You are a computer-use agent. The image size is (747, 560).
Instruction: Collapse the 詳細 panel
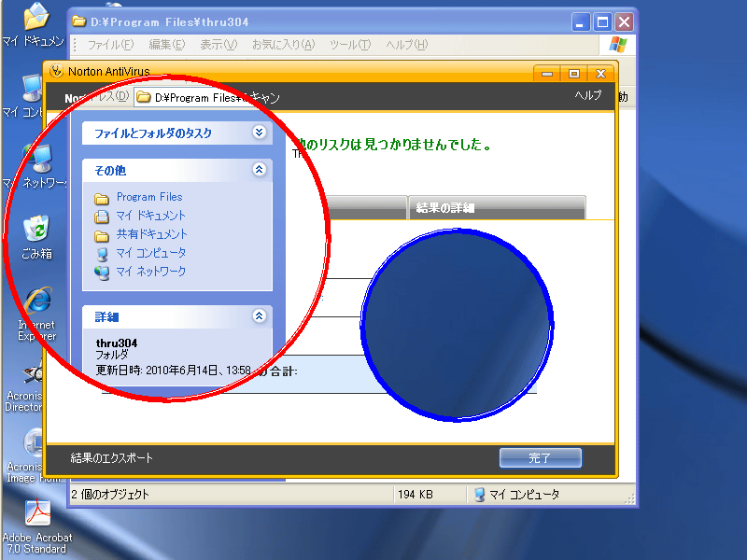[260, 315]
